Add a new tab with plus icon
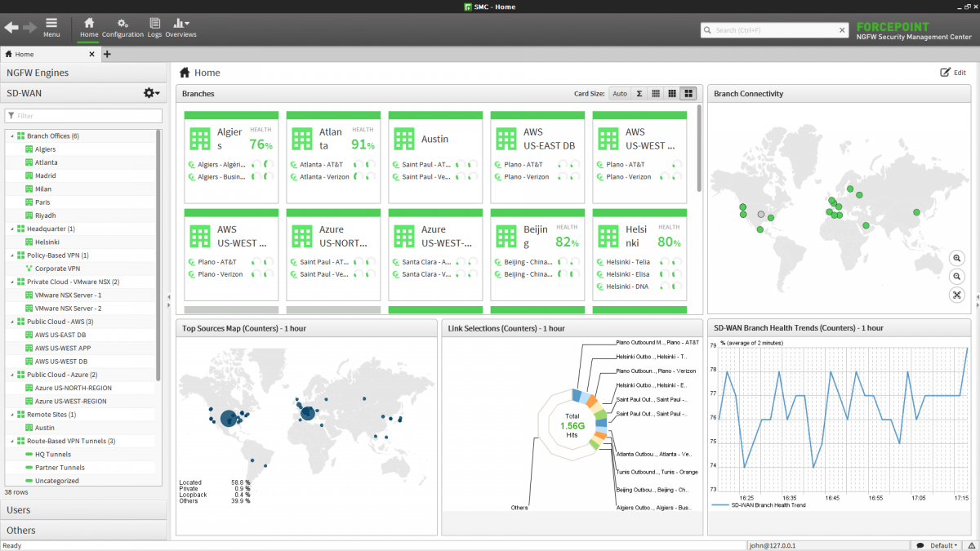The width and height of the screenshot is (980, 551). pyautogui.click(x=107, y=55)
